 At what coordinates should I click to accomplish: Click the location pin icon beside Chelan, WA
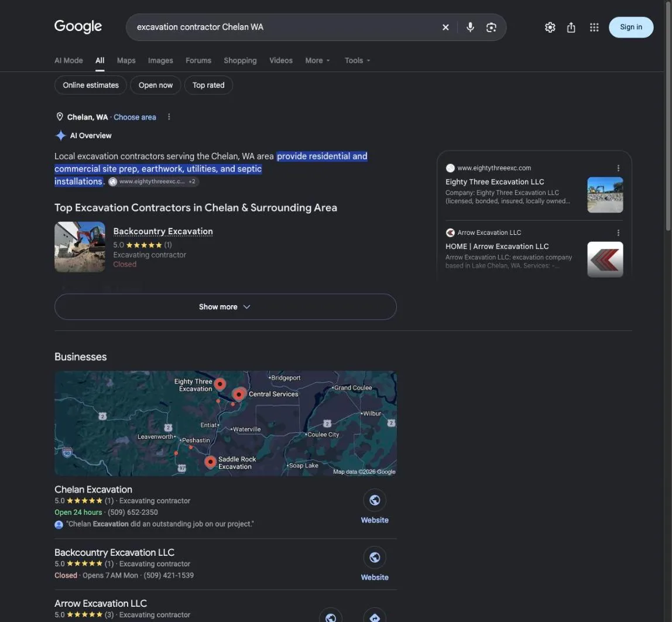point(60,117)
